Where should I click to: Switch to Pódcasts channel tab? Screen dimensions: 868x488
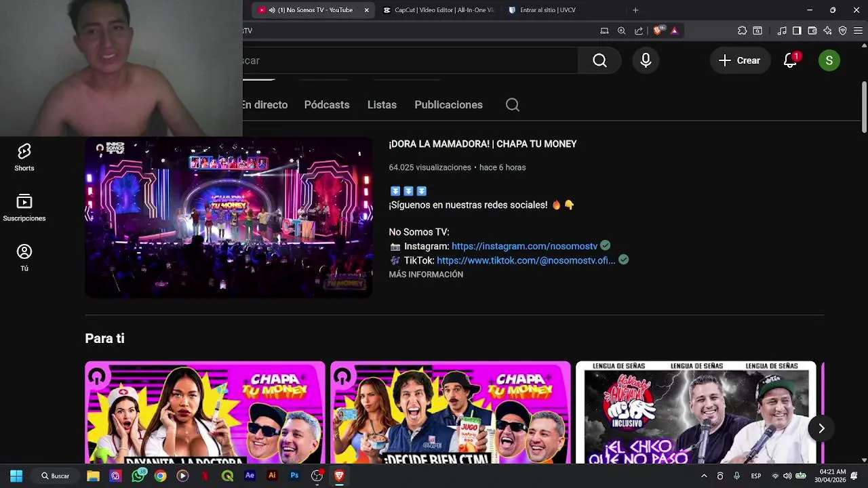[x=327, y=104]
